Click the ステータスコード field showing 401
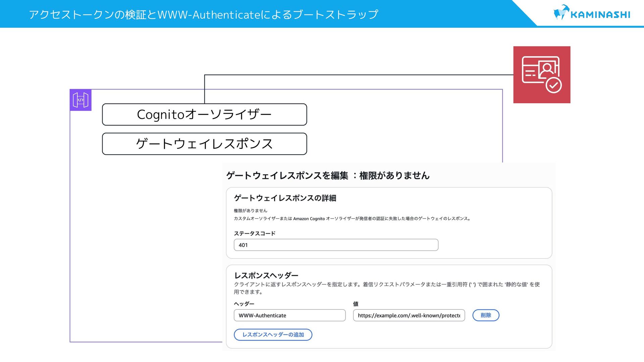644x362 pixels. 336,245
